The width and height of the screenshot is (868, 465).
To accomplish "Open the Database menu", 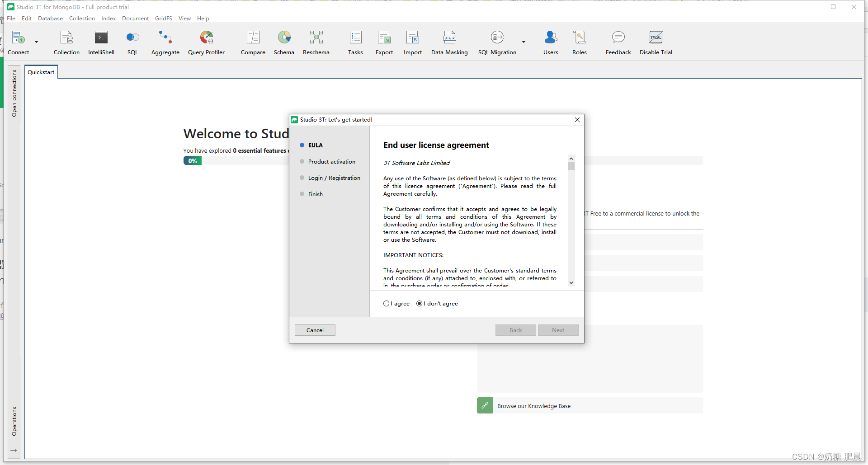I will click(50, 18).
